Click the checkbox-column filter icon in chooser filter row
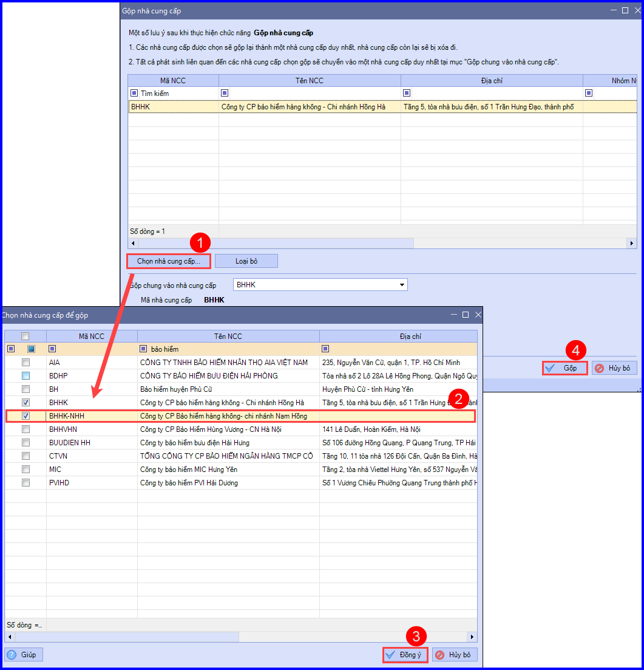 pos(31,349)
